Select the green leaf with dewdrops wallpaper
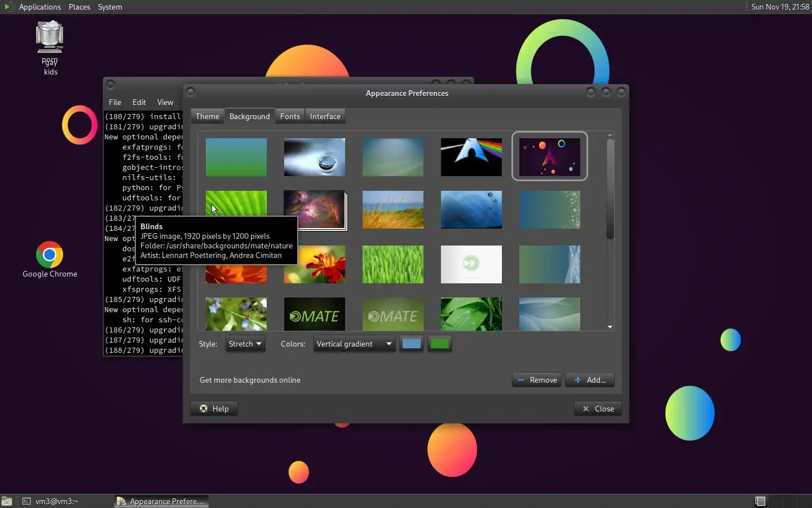The width and height of the screenshot is (812, 508). coord(471,314)
